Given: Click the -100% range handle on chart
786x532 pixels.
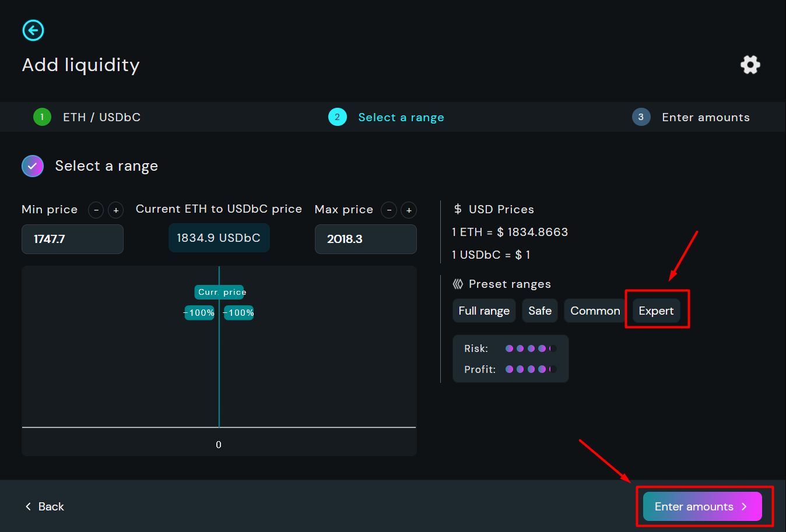Looking at the screenshot, I should pos(199,313).
